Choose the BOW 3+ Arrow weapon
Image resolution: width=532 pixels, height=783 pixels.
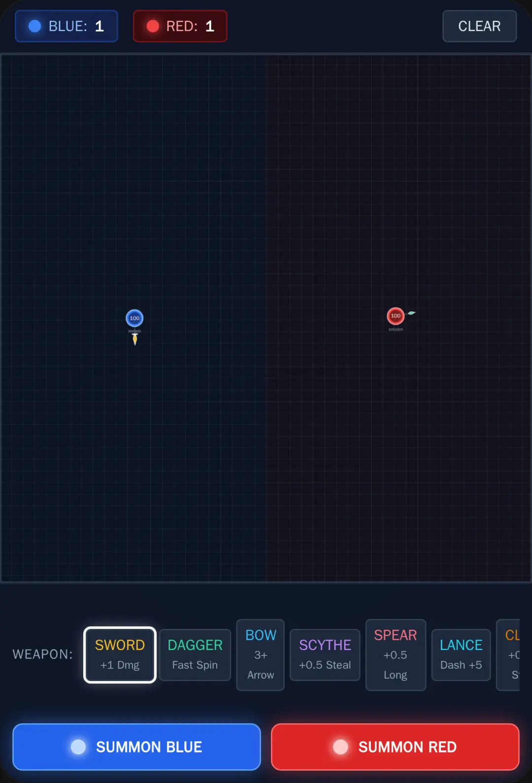(x=261, y=655)
